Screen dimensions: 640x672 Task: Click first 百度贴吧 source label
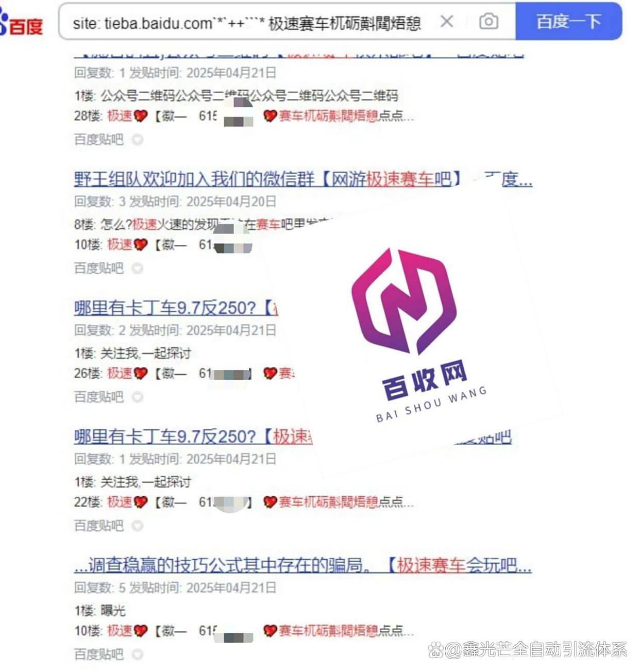click(x=99, y=140)
